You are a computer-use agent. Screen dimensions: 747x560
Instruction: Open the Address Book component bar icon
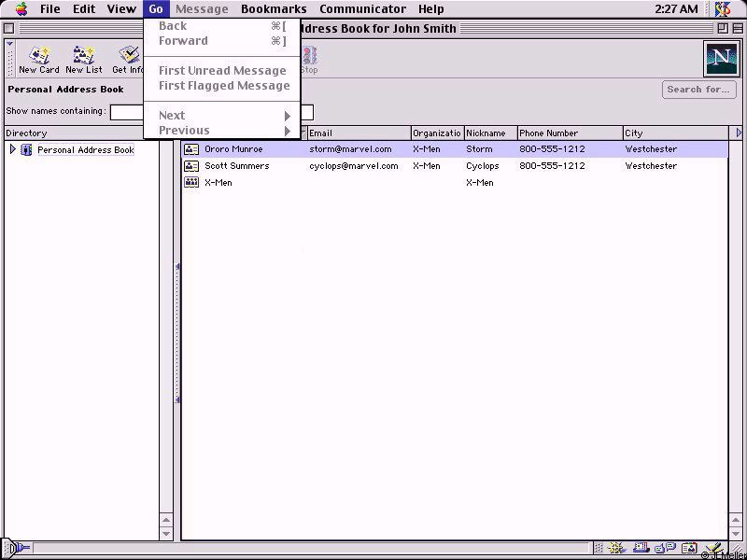click(689, 549)
